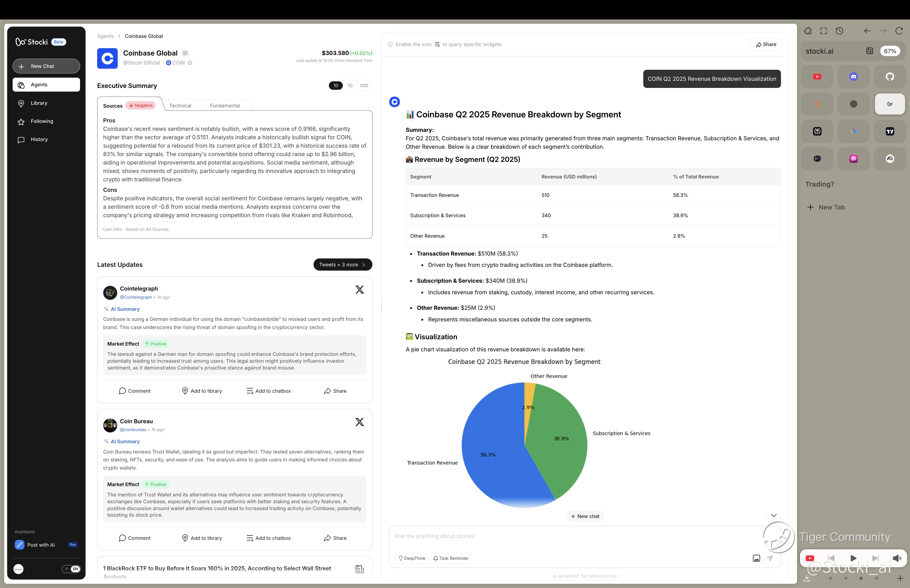Open the Discord shortcut tile
Screen dimensions: 910x588
pos(853,77)
